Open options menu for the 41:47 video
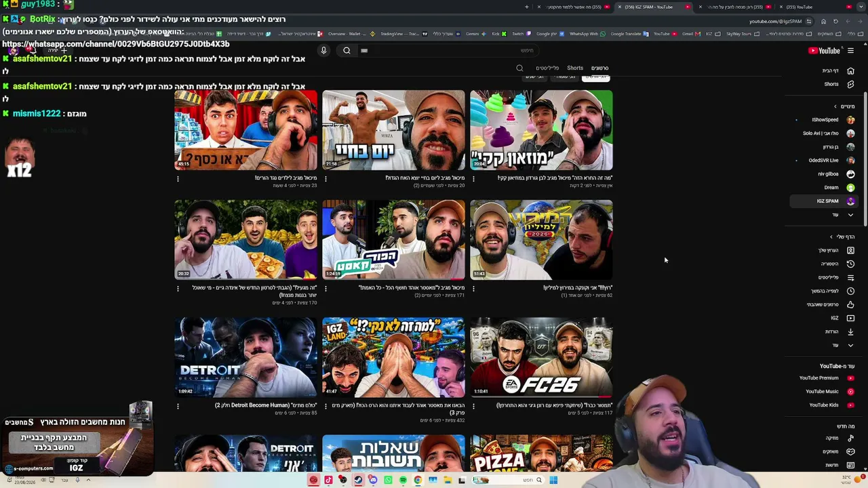 [325, 407]
